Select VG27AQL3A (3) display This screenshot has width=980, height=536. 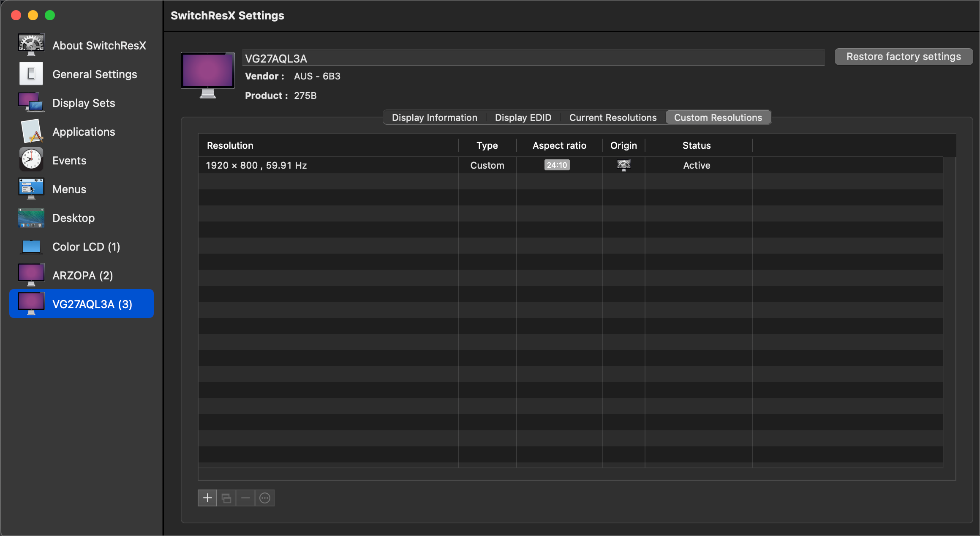tap(82, 304)
